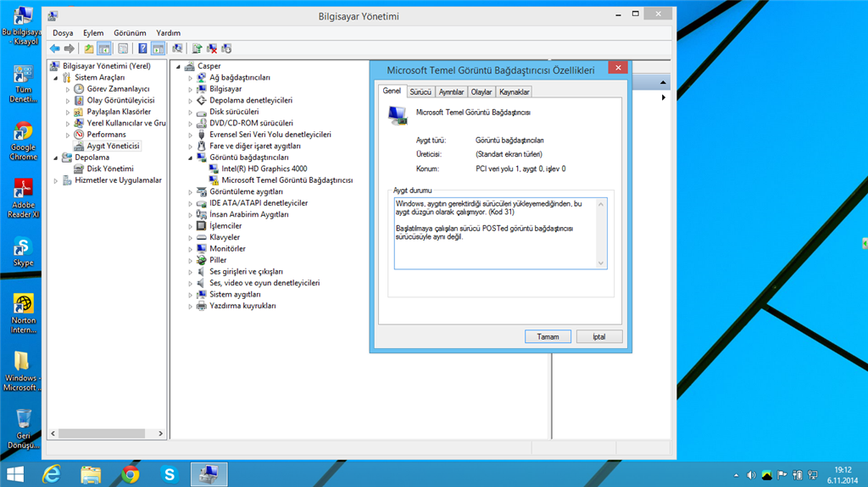Click Update driver software toolbar icon

tap(197, 49)
